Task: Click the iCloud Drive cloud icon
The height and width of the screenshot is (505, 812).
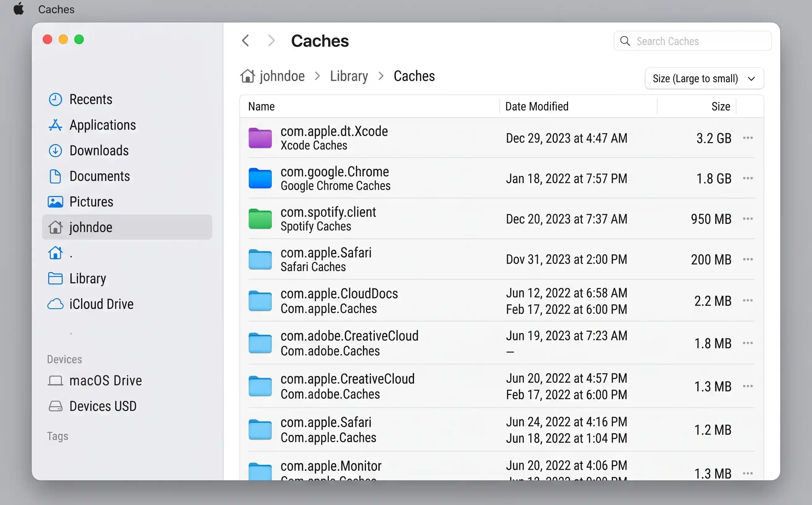Action: (x=55, y=304)
